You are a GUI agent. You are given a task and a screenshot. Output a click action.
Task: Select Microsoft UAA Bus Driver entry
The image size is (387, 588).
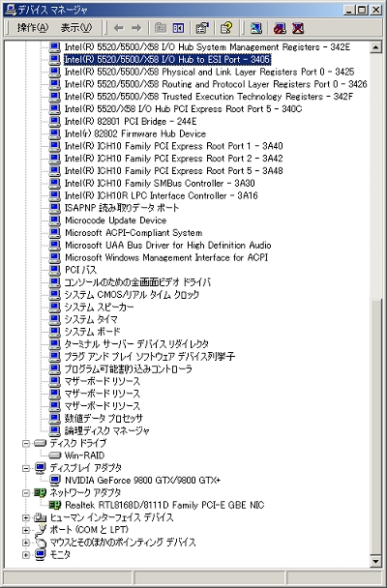[x=168, y=245]
